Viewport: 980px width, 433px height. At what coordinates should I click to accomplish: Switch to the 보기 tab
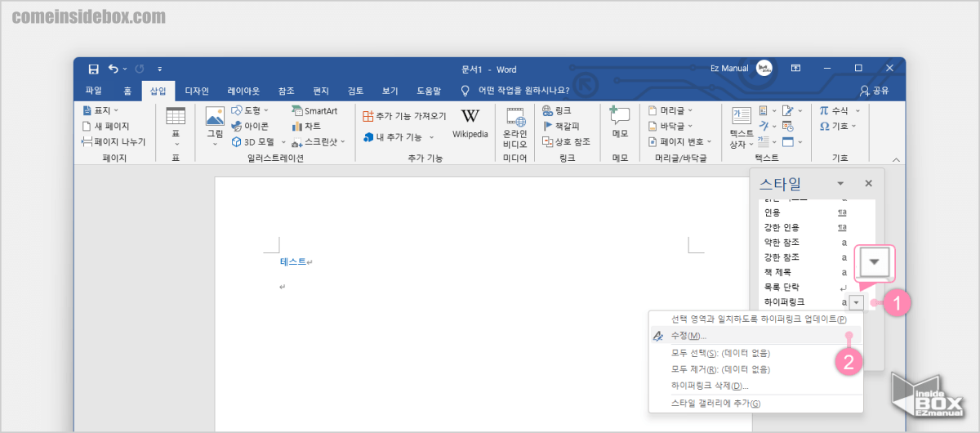pos(390,91)
